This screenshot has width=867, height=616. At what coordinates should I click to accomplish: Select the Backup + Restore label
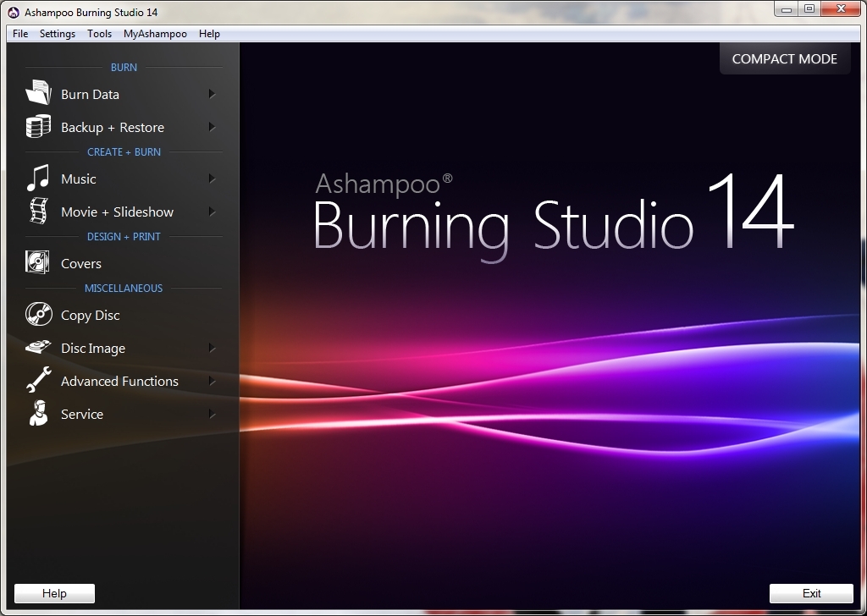click(x=113, y=128)
